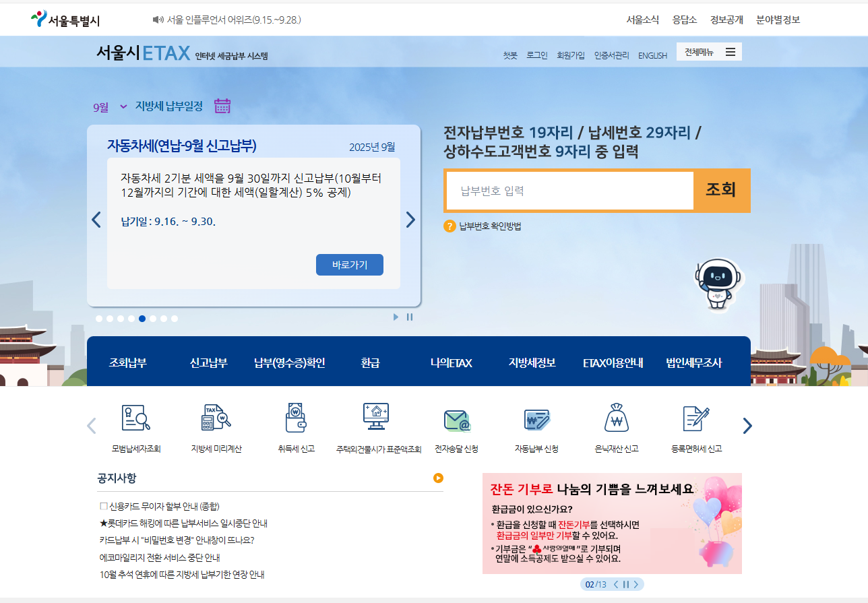Click the hamburger icon in 전체메뉴

click(731, 52)
